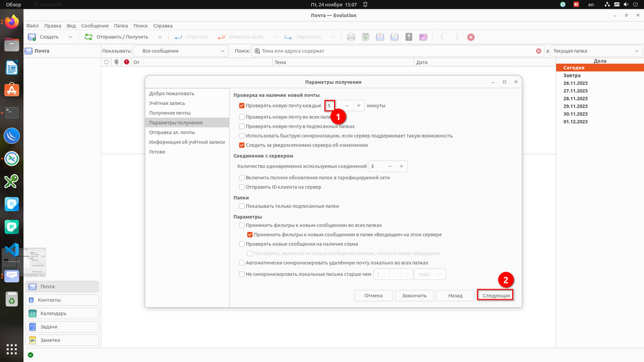The height and width of the screenshot is (362, 644).
Task: Enable showing only subscribed folders
Action: [x=242, y=206]
